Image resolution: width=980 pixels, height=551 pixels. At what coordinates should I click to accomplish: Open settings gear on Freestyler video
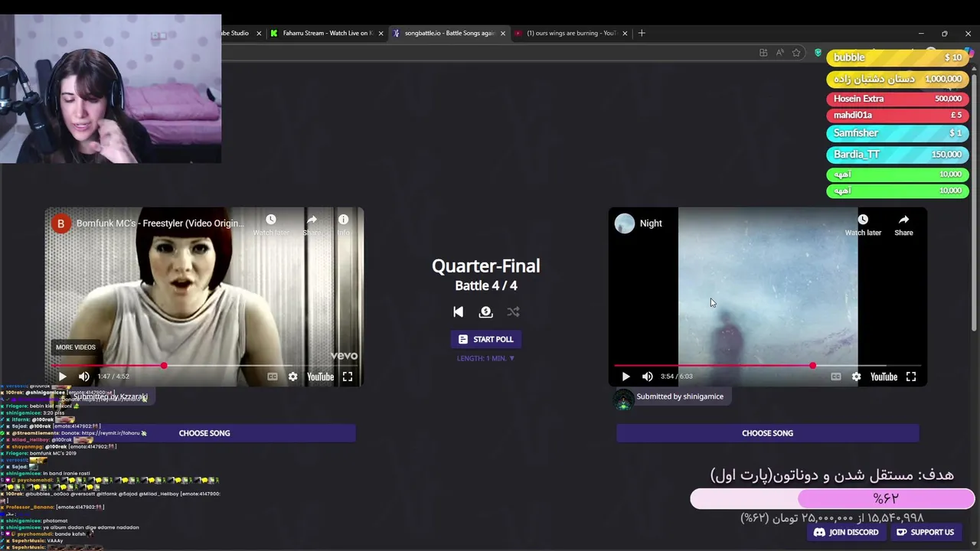[292, 377]
